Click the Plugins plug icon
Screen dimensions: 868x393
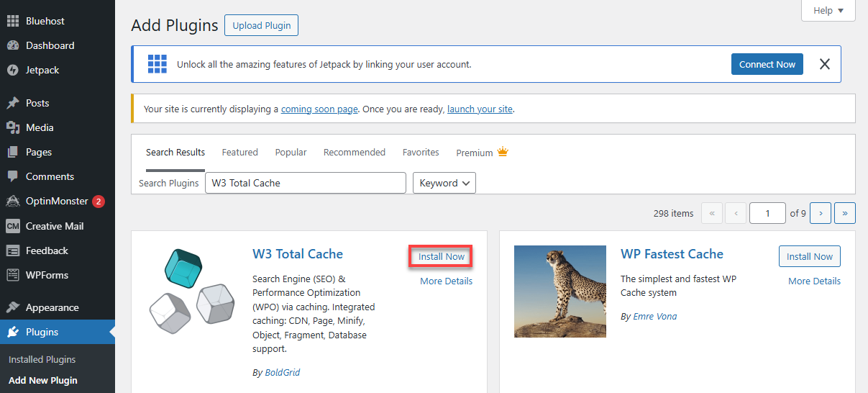pyautogui.click(x=13, y=332)
